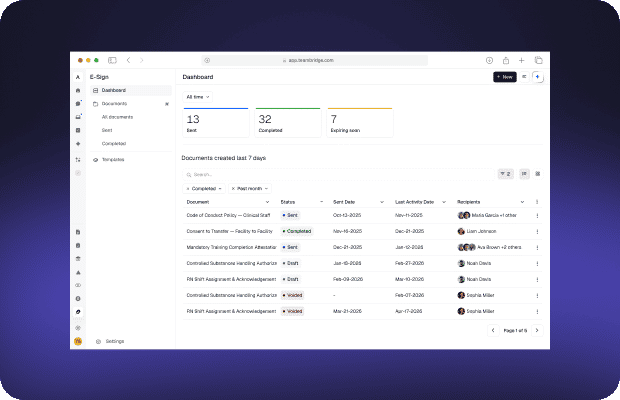The height and width of the screenshot is (400, 620).
Task: Click Consent to Transfer — Facility to Facility
Action: [229, 232]
